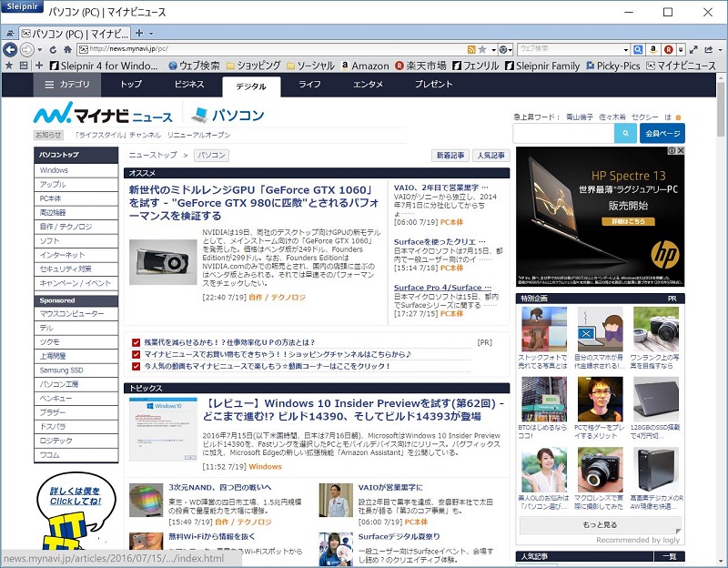Click the ad info icon on HP ad

tap(672, 150)
